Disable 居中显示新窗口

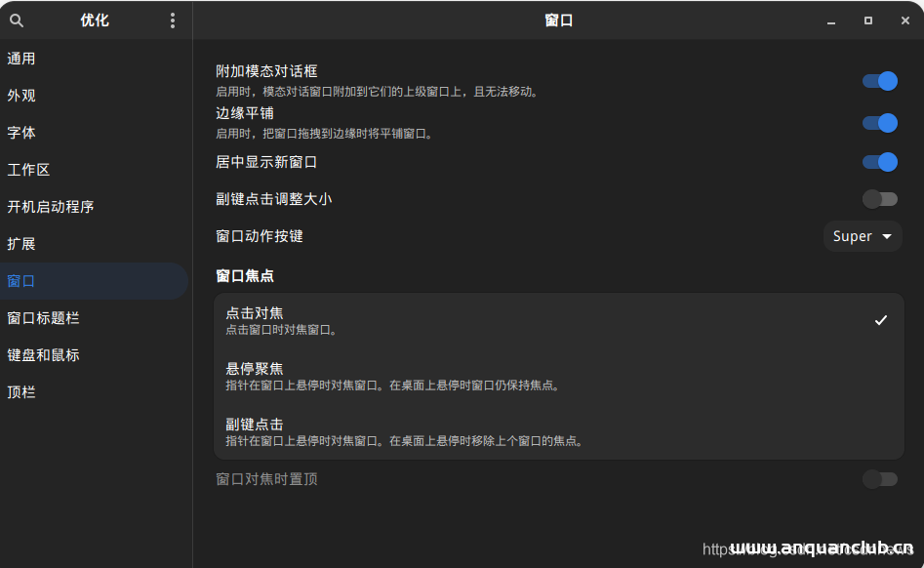click(x=879, y=162)
